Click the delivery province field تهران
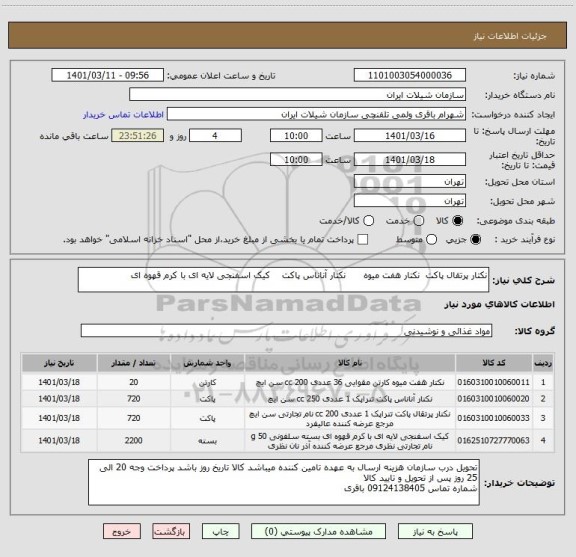The image size is (576, 557). 410,182
